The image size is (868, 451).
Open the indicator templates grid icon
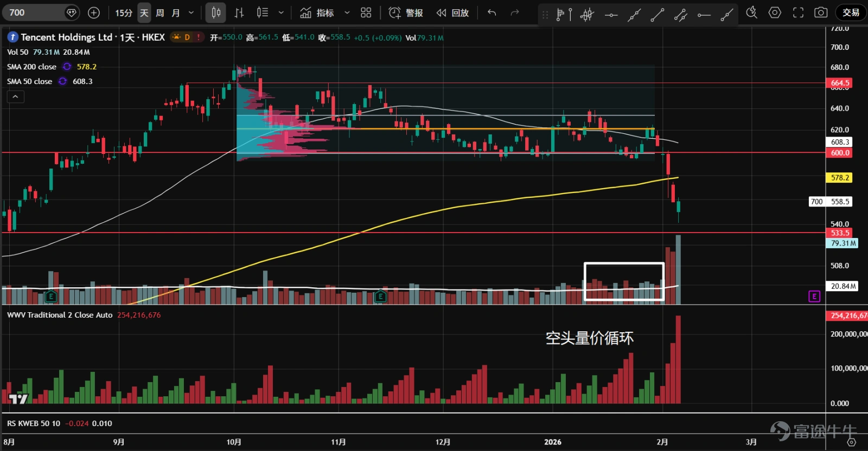click(366, 12)
